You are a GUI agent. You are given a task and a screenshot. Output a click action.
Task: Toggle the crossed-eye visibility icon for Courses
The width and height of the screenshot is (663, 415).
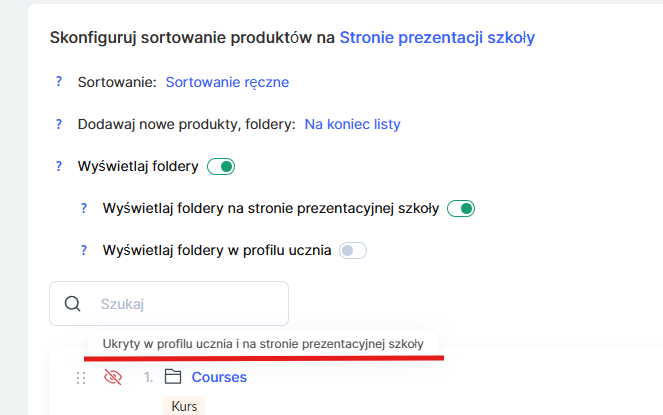113,377
